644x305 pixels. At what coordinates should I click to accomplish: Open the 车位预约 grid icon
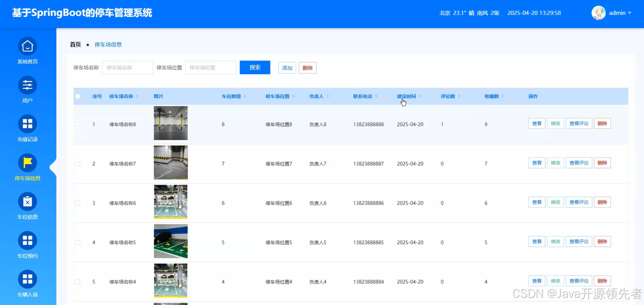point(27,241)
